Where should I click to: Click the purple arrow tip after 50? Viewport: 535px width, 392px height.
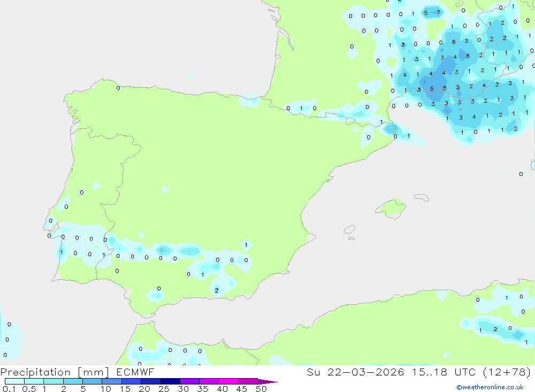coord(267,382)
